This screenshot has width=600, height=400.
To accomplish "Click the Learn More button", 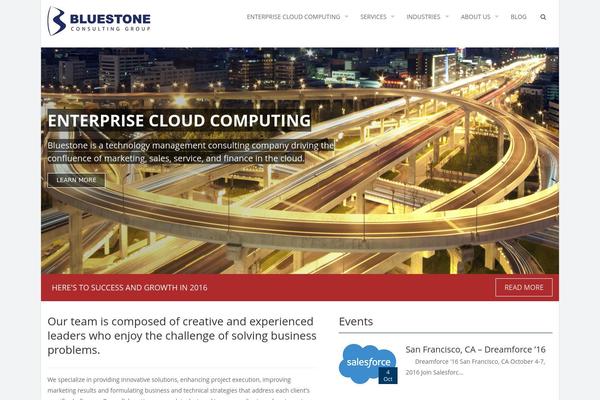I will pyautogui.click(x=76, y=180).
